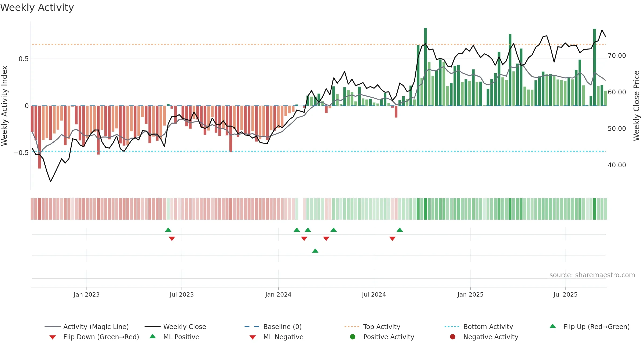Click the Weekly Activity Index axis title
Image resolution: width=644 pixels, height=362 pixels.
point(5,106)
